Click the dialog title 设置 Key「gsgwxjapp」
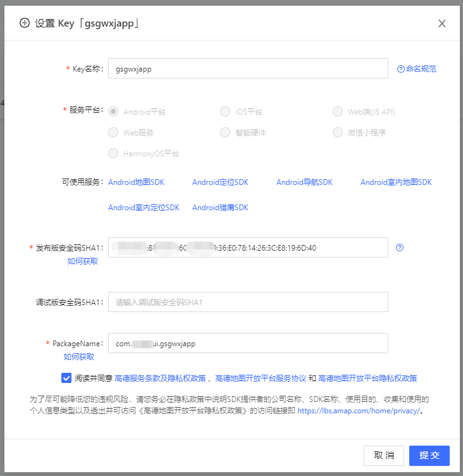This screenshot has height=476, width=463. click(87, 23)
